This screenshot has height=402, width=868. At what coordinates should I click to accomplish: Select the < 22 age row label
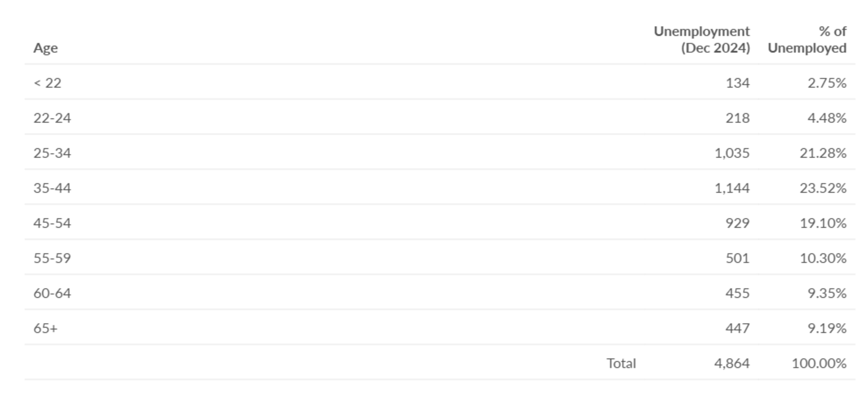(x=48, y=83)
